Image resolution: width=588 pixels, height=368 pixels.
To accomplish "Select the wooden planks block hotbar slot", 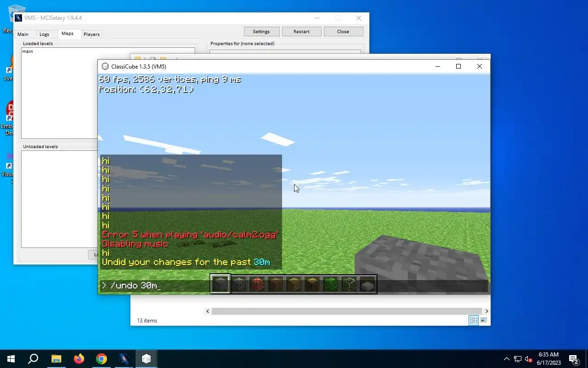I will [294, 284].
